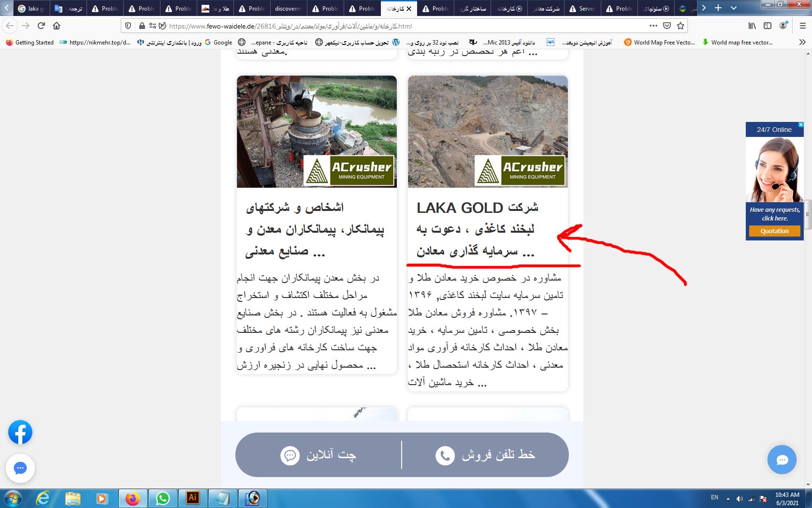Open Adobe Illustrator from taskbar

click(193, 498)
